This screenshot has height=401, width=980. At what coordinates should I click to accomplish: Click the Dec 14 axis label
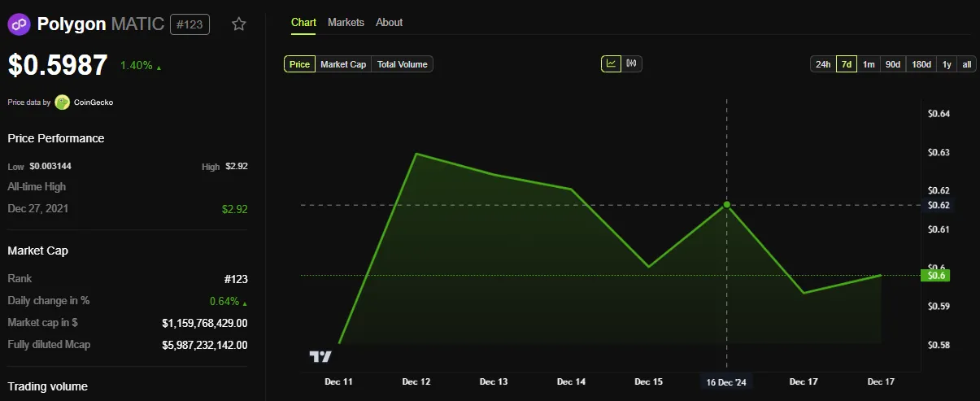pos(571,381)
